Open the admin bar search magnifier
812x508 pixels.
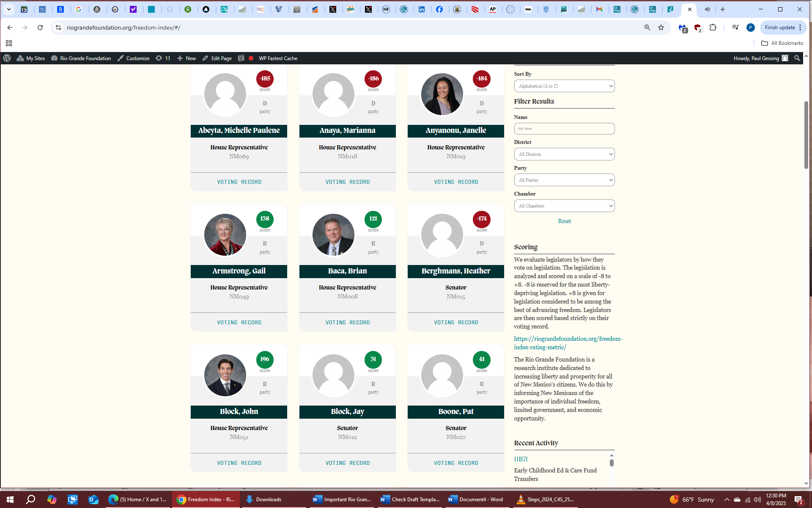(797, 58)
